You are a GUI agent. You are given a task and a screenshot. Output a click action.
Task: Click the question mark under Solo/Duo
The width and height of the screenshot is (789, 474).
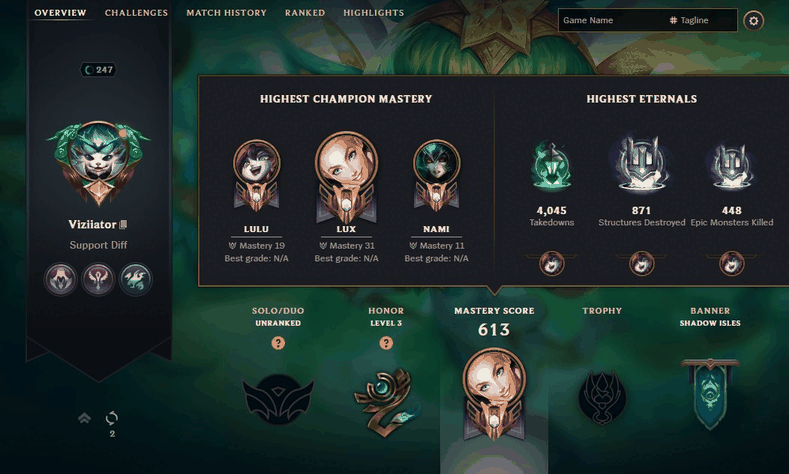(278, 343)
